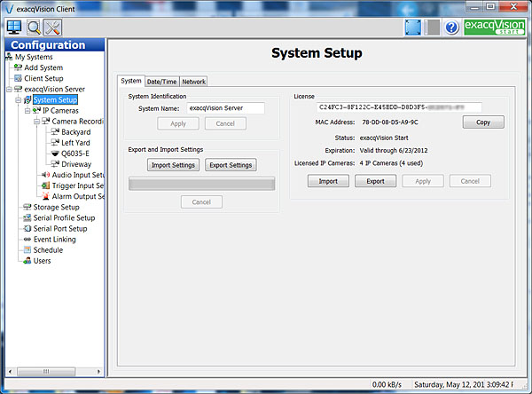The width and height of the screenshot is (532, 394).
Task: Click the license Import button
Action: coord(328,181)
